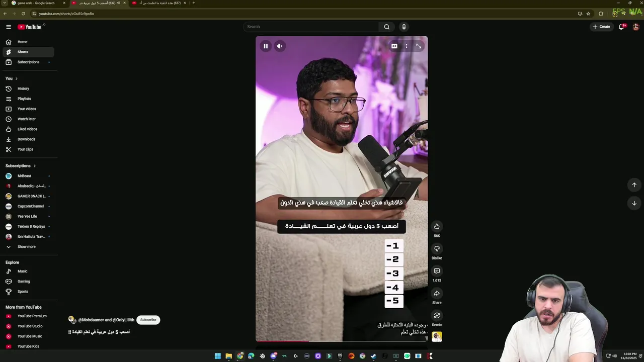Bookmark this page with the star

coord(588,14)
